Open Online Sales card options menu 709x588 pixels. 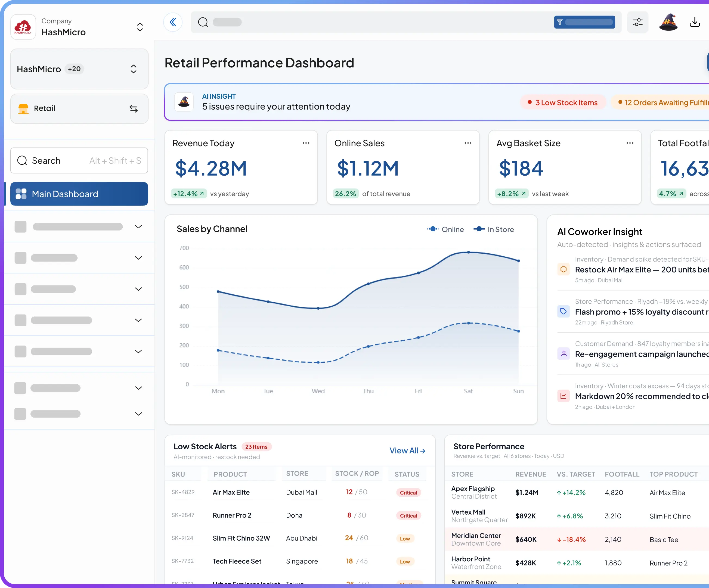[x=468, y=143]
